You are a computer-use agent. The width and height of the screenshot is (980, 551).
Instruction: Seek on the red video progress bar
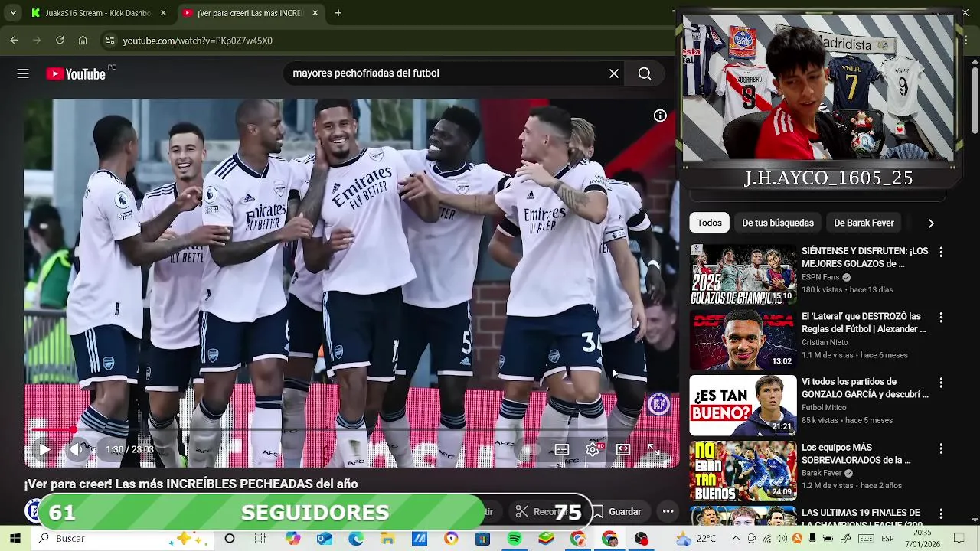[x=351, y=430]
